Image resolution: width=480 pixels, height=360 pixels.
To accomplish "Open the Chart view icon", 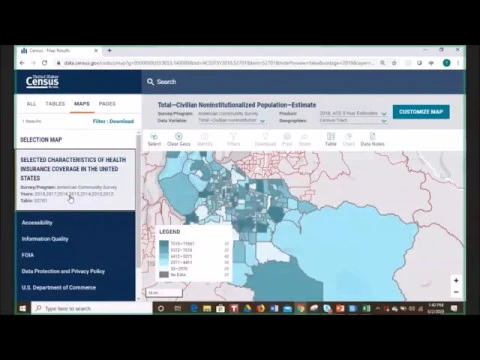I will coord(348,139).
